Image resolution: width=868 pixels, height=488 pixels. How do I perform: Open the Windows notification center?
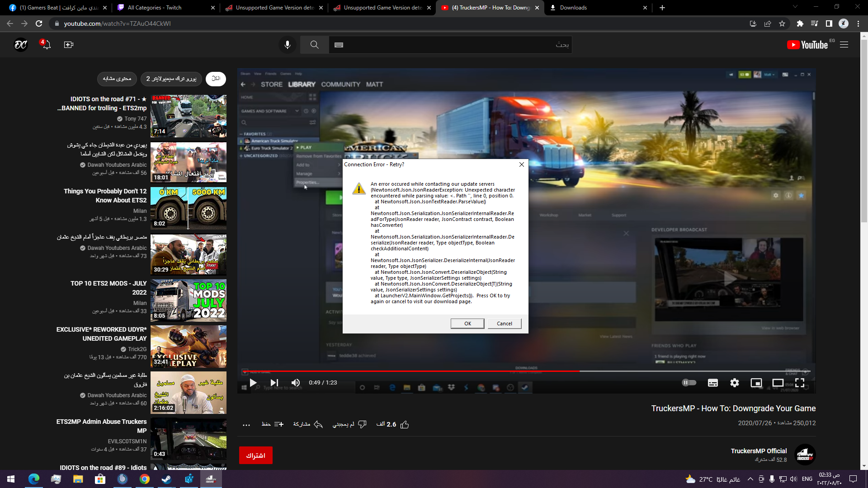(853, 479)
